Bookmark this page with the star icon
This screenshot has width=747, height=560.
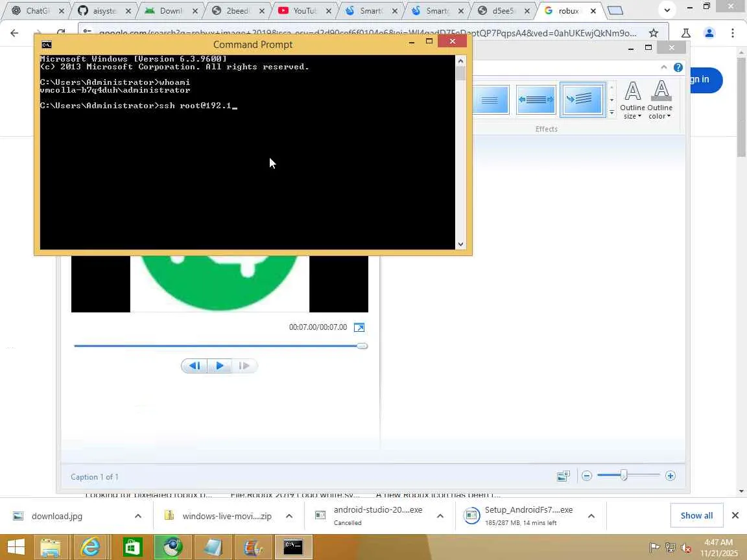pos(654,33)
